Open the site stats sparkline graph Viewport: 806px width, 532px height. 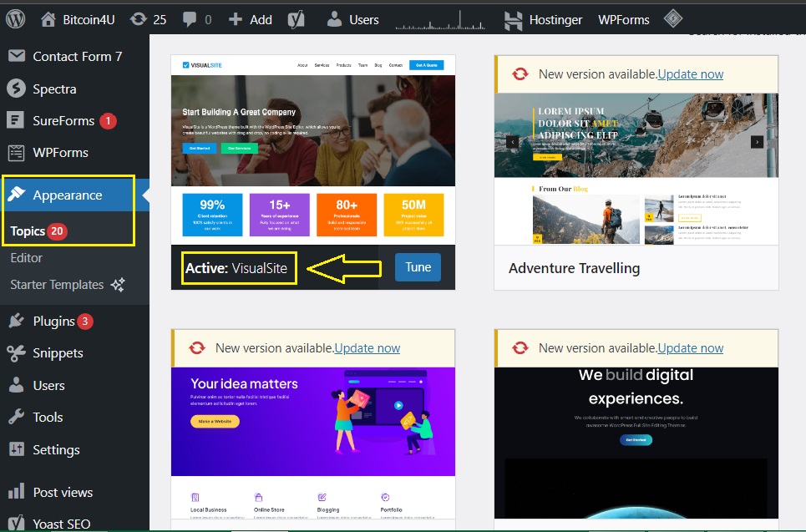tap(440, 19)
